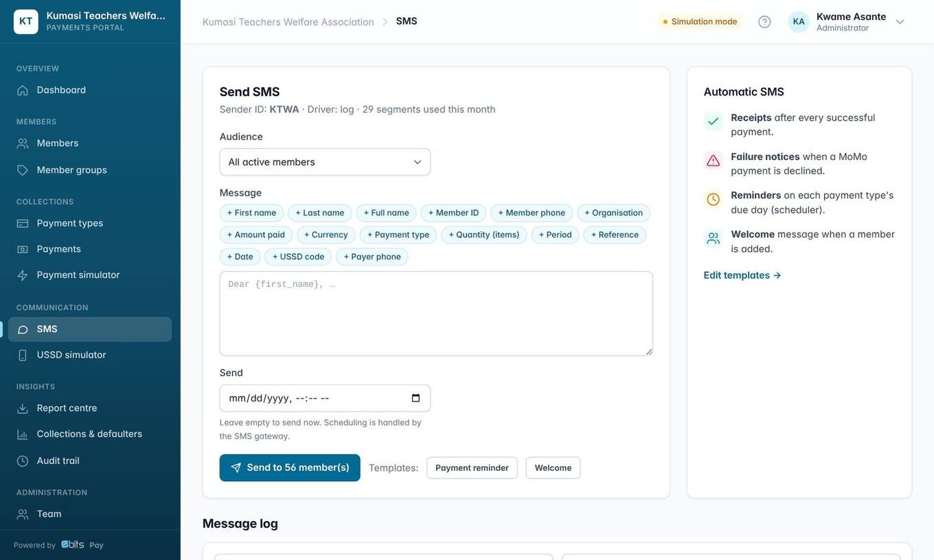Click the Report centre download icon
934x560 pixels.
pos(23,408)
